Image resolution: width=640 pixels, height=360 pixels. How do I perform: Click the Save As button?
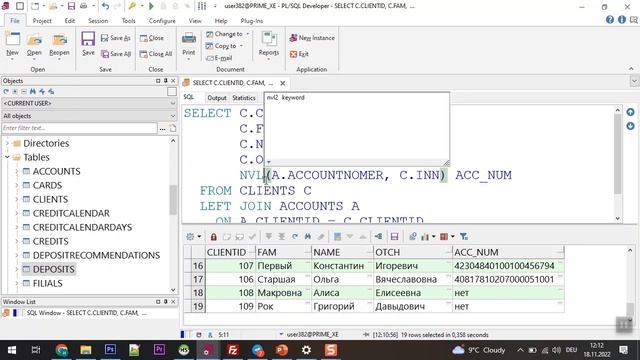(x=116, y=38)
